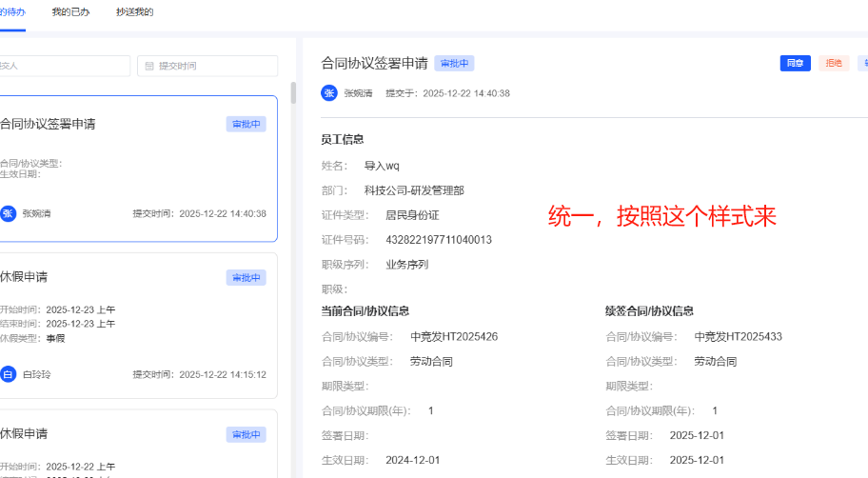This screenshot has height=478, width=868.
Task: Open the 合同协议签署申请 card in the list
Action: [138, 168]
